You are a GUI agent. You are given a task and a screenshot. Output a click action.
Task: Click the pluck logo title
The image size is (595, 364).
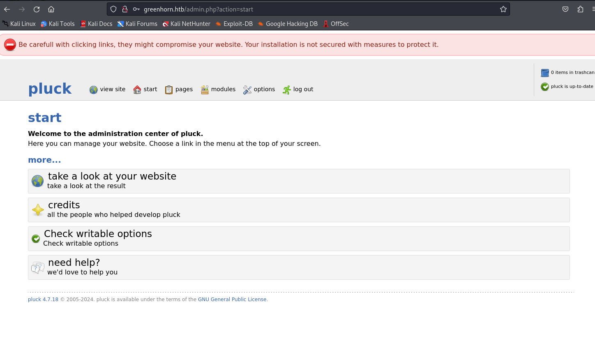50,89
